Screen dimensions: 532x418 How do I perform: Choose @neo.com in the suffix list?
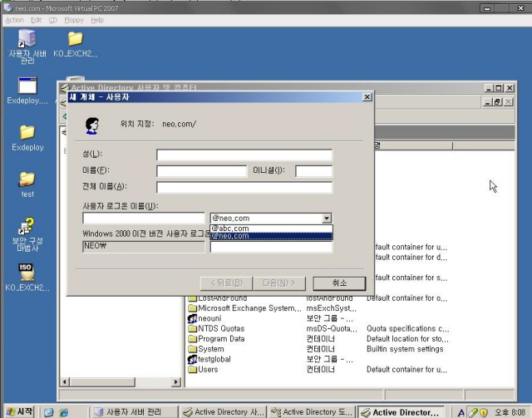[x=271, y=236]
